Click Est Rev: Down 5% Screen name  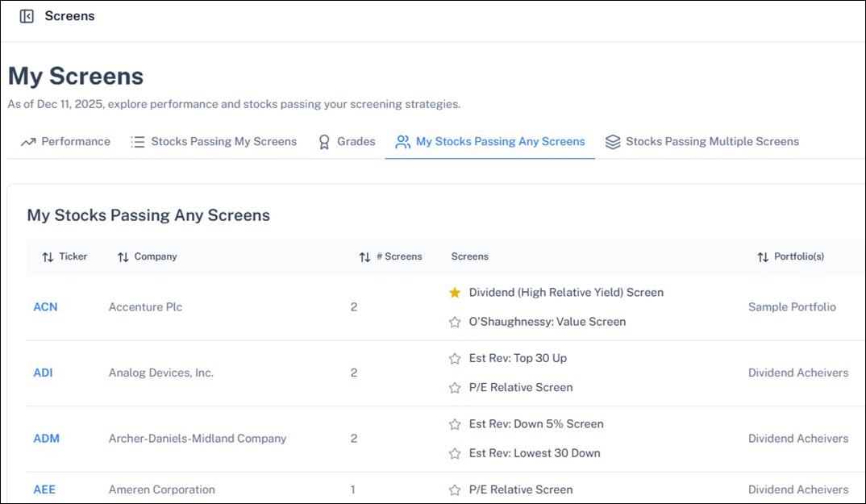(x=536, y=424)
